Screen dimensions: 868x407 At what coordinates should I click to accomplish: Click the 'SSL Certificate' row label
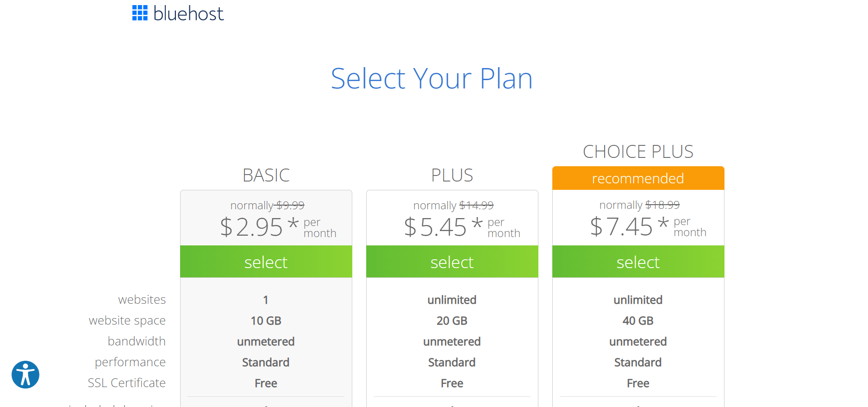(127, 383)
